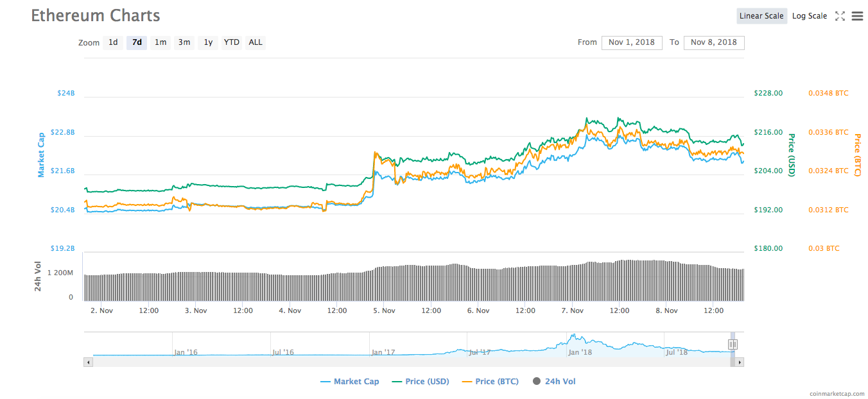The image size is (868, 399).
Task: Set zoom to 1d
Action: [113, 42]
